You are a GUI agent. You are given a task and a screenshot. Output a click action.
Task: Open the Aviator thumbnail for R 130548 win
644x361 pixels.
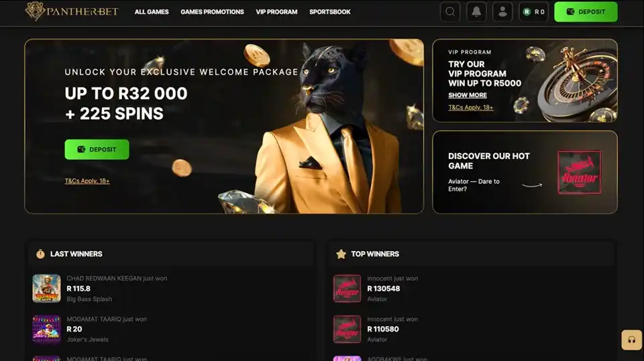[x=347, y=289]
